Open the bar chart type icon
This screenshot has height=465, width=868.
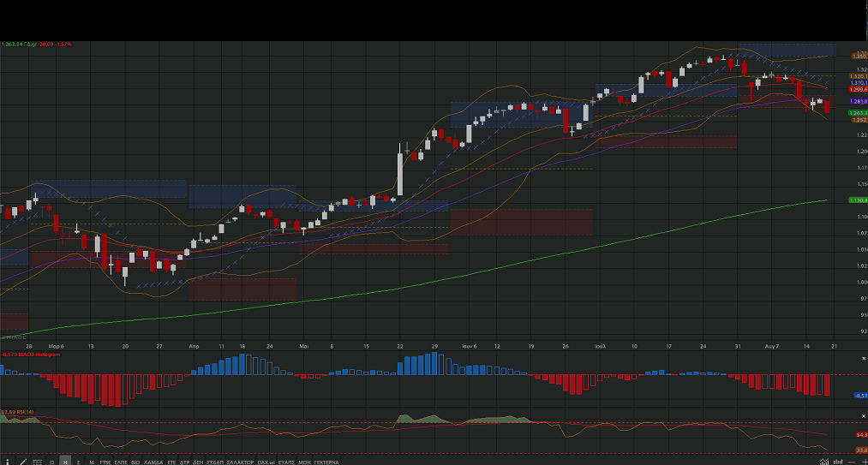pos(838,462)
